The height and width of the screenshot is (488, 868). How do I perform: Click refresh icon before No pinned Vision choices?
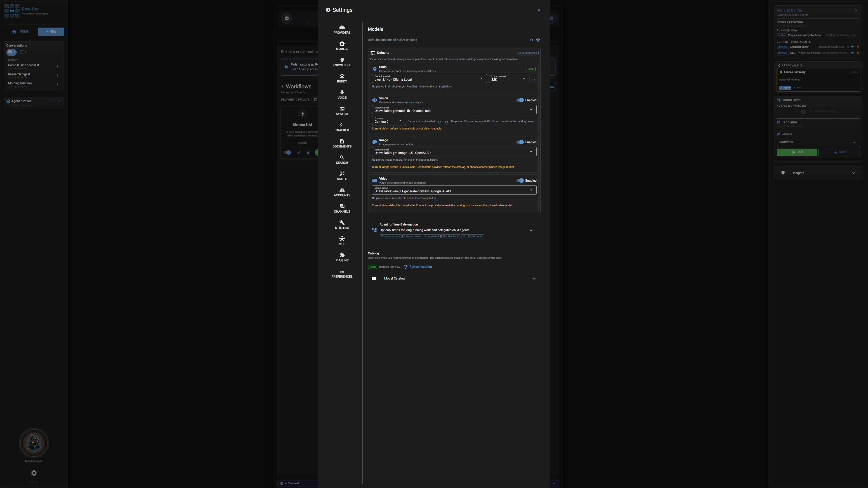pyautogui.click(x=446, y=122)
